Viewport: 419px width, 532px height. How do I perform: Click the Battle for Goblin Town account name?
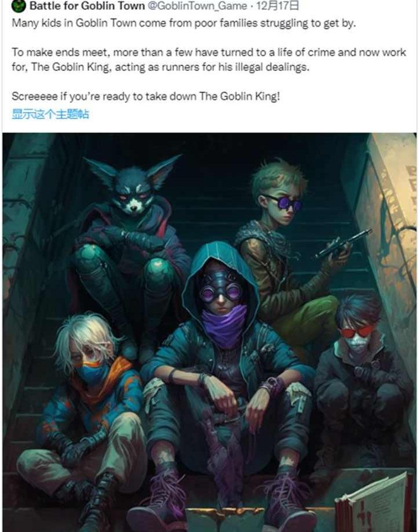point(87,5)
